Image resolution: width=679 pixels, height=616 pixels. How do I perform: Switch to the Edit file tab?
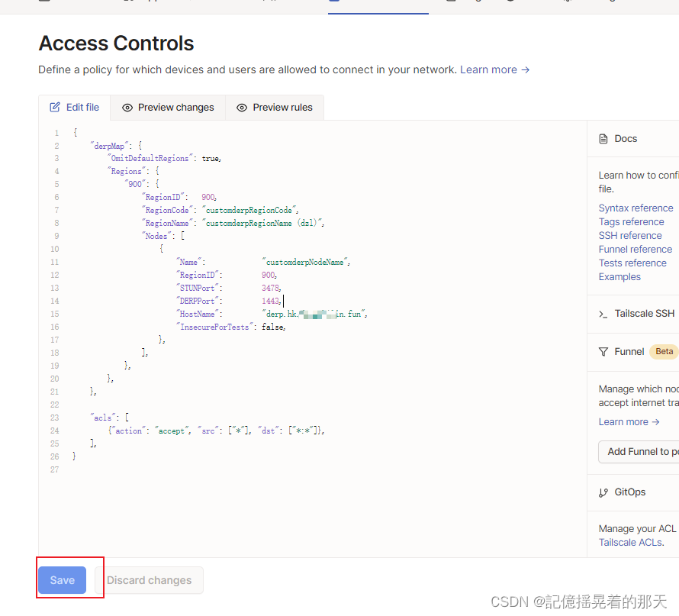75,108
